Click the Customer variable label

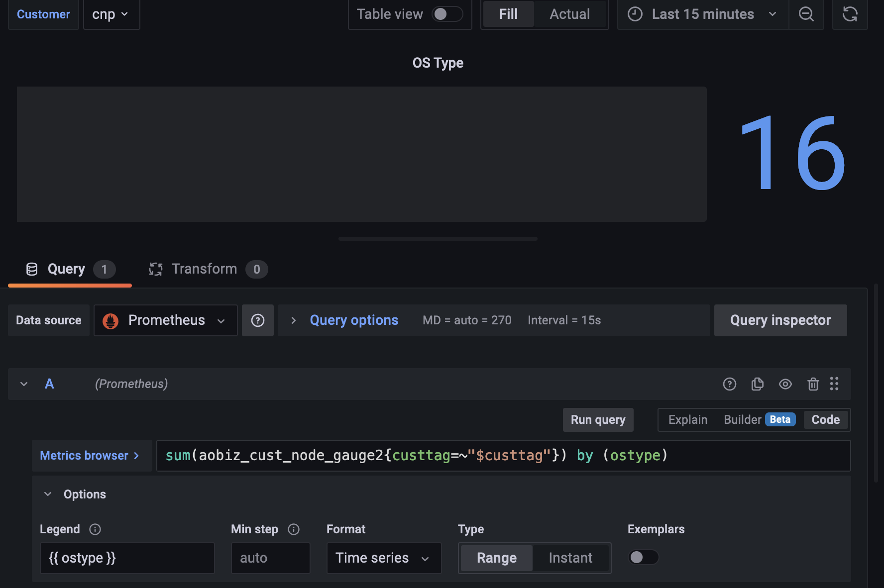coord(43,14)
